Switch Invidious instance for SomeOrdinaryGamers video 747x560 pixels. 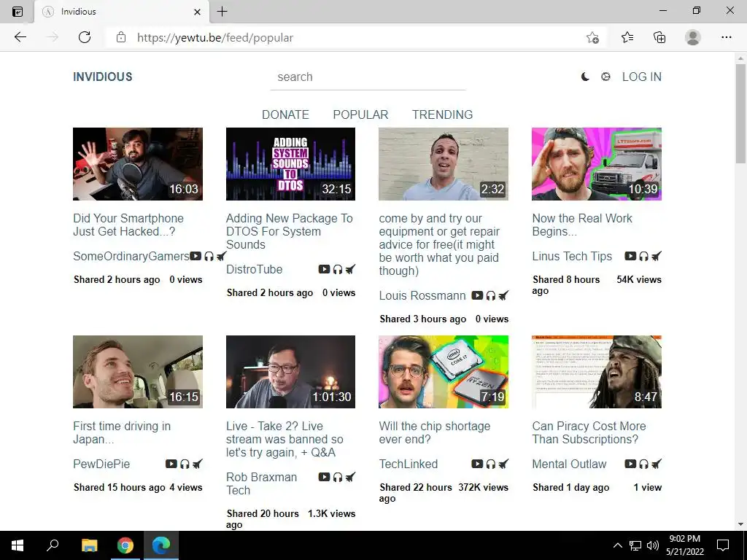(x=221, y=256)
